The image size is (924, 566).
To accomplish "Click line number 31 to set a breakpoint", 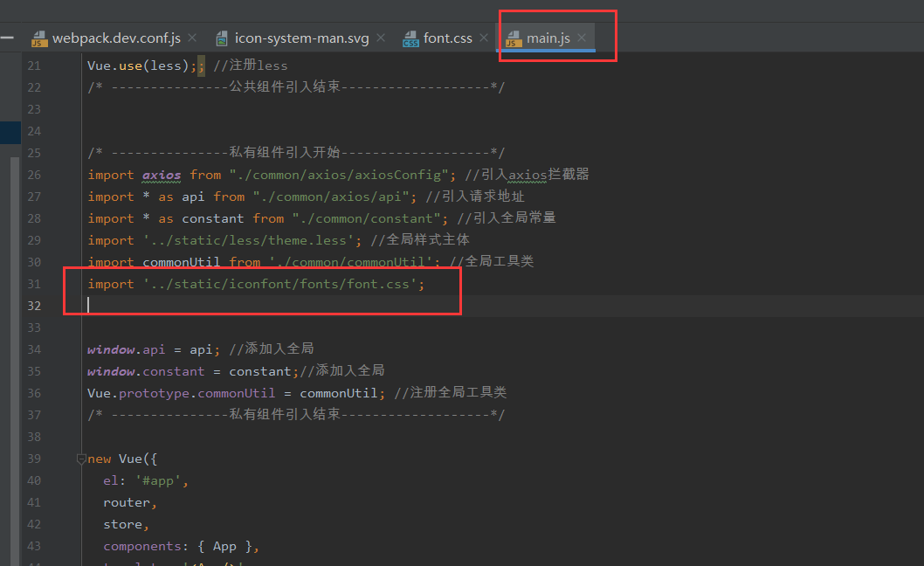I will pos(34,283).
